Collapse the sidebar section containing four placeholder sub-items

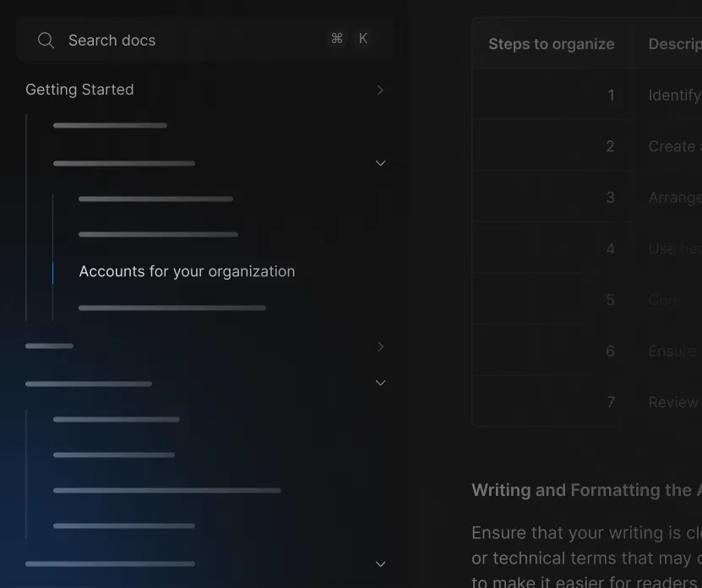[x=380, y=383]
